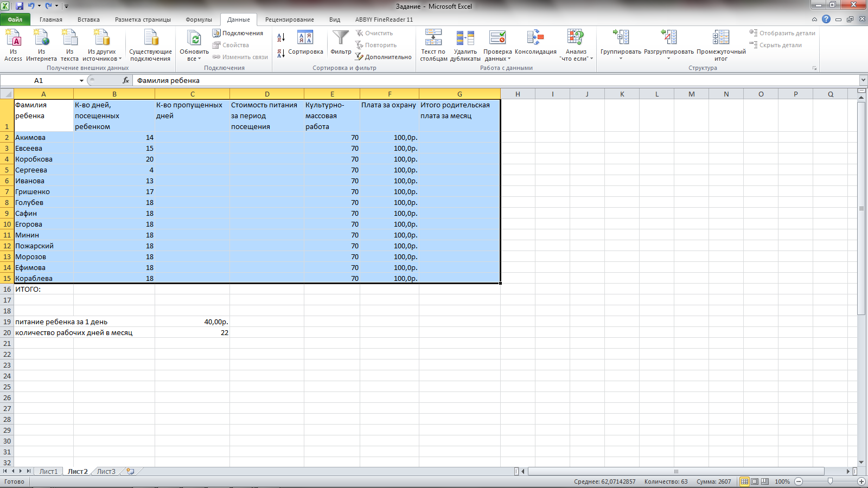
Task: Import data from Access
Action: (x=13, y=46)
